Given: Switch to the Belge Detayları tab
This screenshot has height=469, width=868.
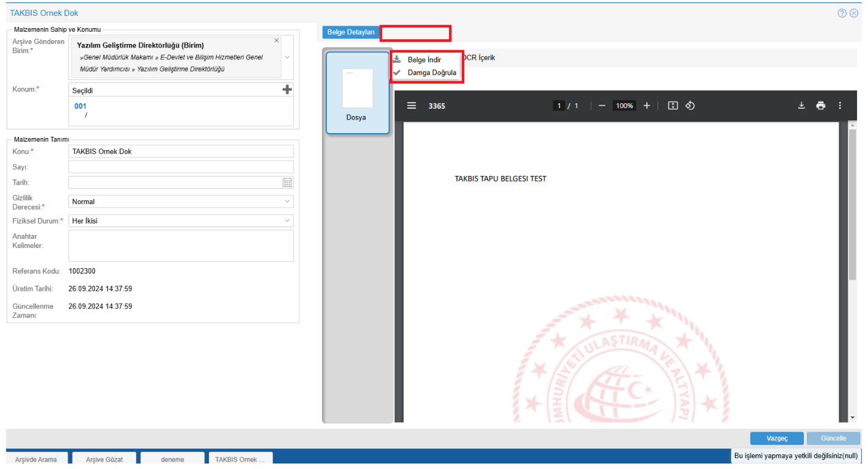Looking at the screenshot, I should (351, 32).
